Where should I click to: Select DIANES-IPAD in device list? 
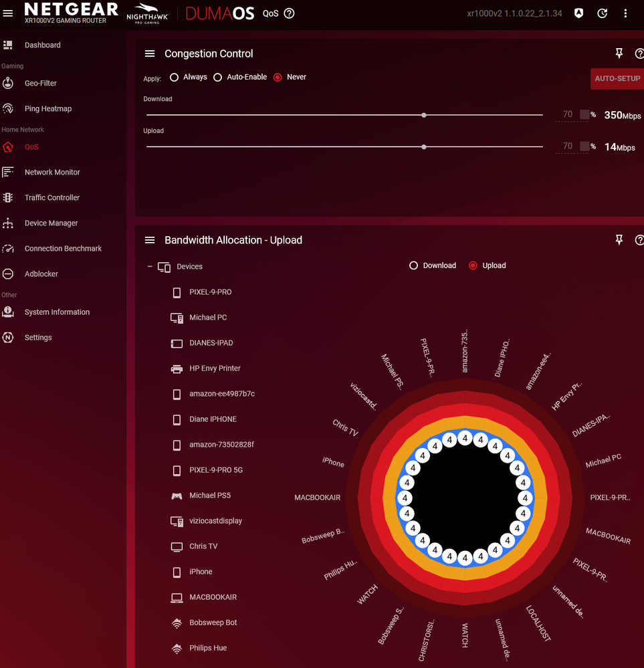tap(211, 343)
